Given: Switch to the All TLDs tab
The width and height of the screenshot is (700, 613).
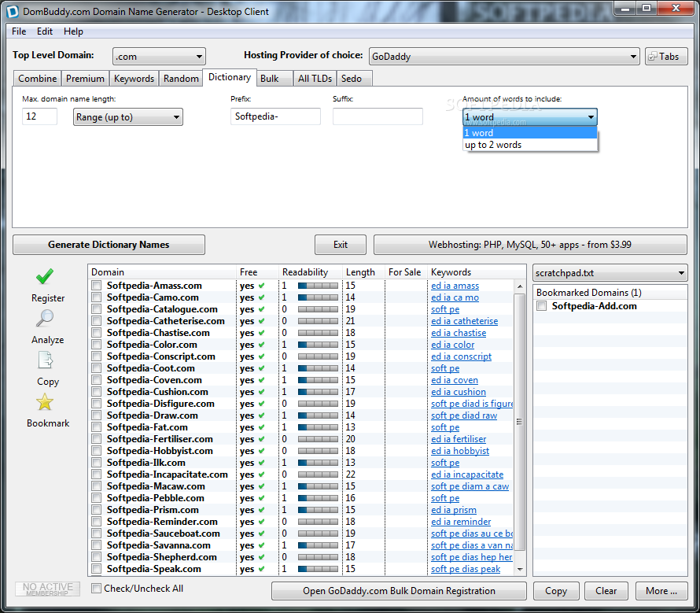Looking at the screenshot, I should click(x=315, y=78).
